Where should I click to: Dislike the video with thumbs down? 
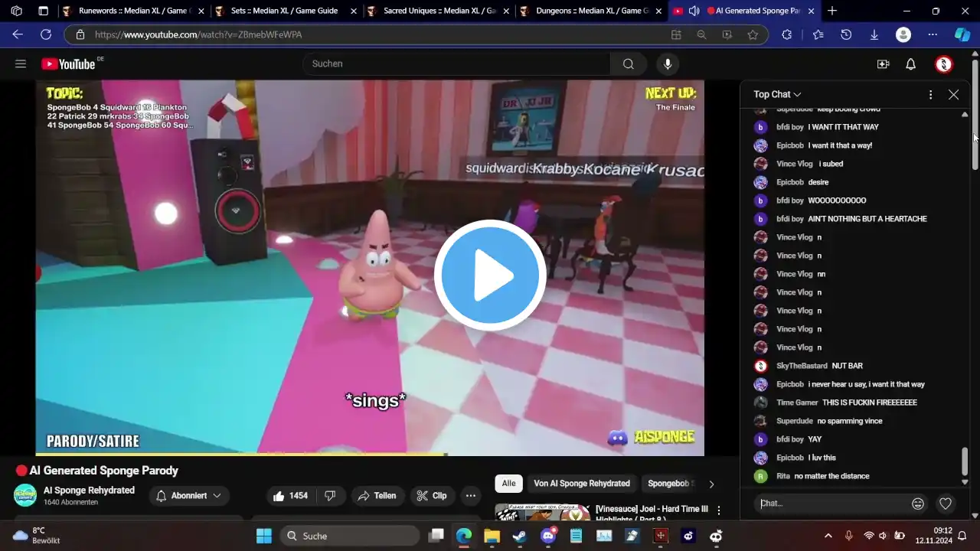(x=330, y=496)
